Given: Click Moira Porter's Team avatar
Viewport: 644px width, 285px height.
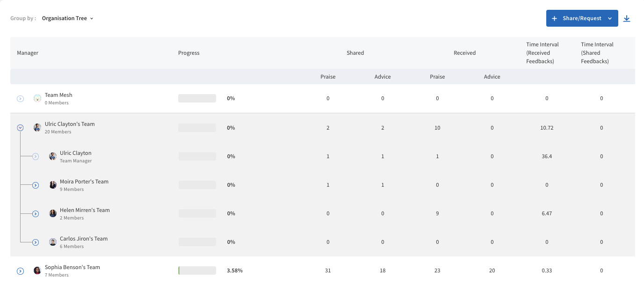Looking at the screenshot, I should tap(53, 185).
